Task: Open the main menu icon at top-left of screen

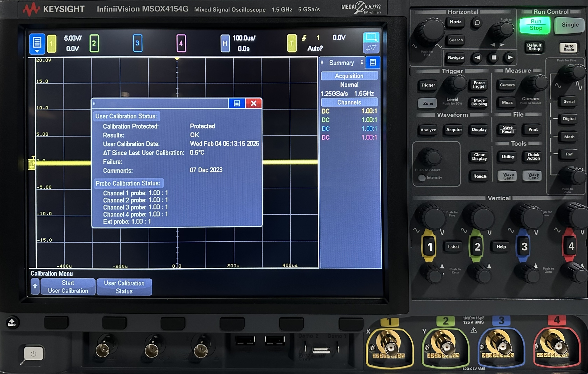Action: pyautogui.click(x=37, y=44)
